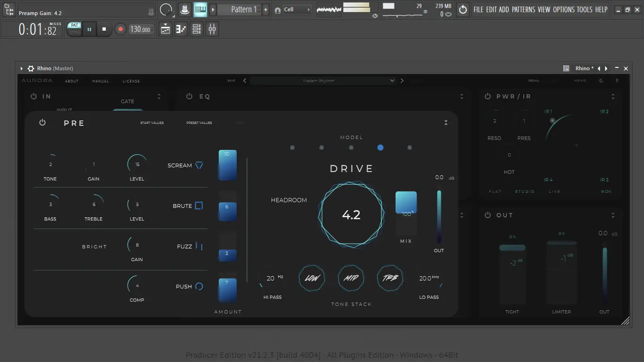Viewport: 644px width, 362px height.
Task: Click the TRB tone stack button
Action: pyautogui.click(x=390, y=278)
